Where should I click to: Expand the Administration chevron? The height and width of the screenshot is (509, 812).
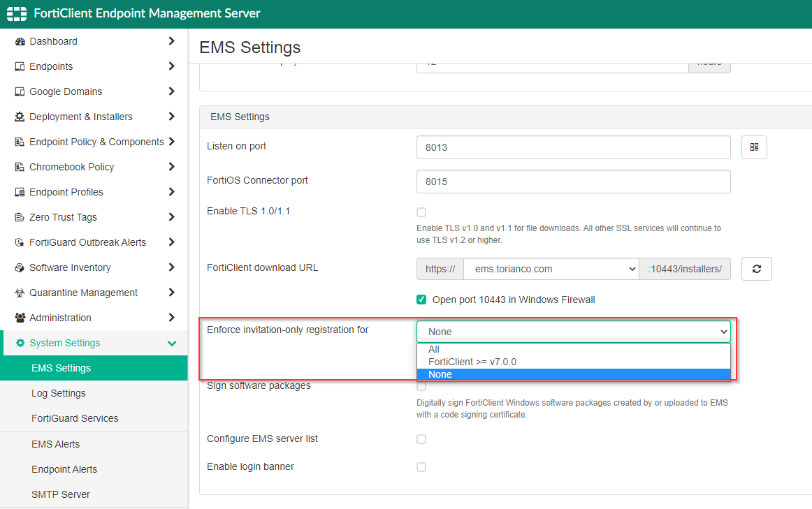(171, 318)
